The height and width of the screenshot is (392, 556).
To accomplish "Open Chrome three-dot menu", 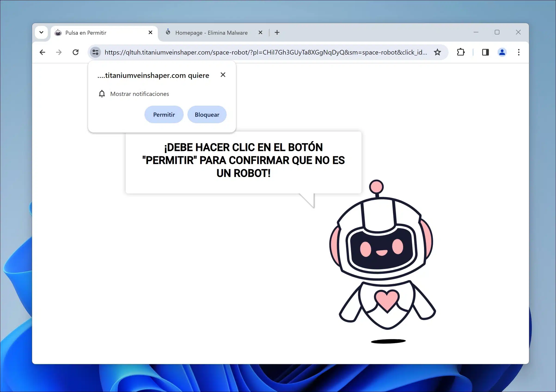I will click(519, 52).
